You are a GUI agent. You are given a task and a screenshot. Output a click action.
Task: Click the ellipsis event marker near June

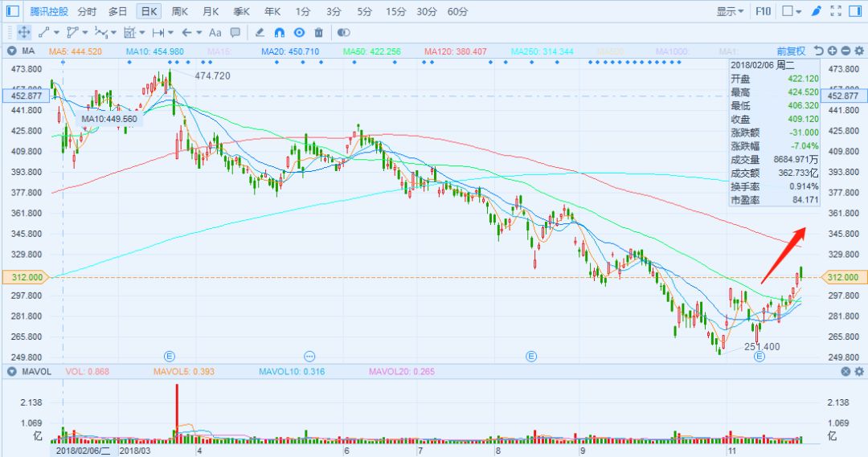point(309,357)
